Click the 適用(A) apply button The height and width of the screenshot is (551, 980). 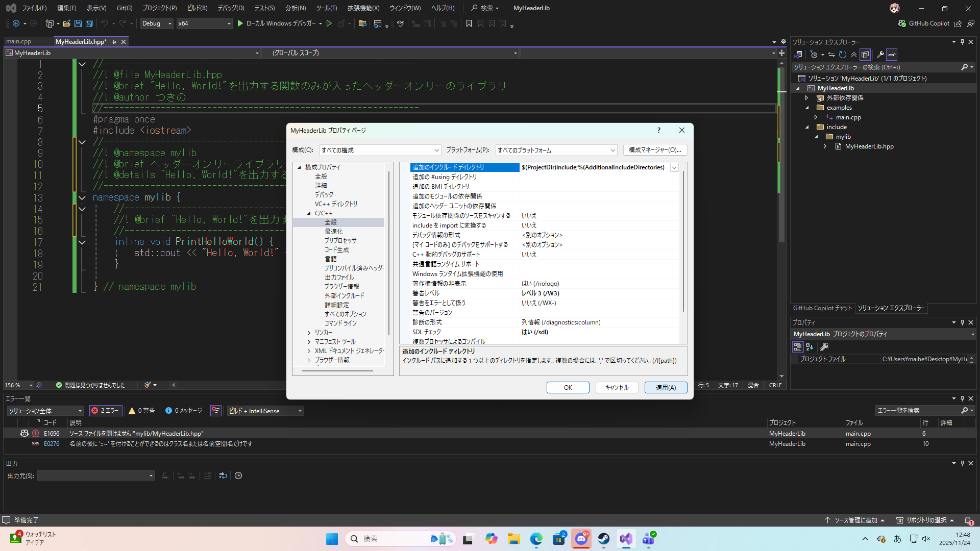(666, 388)
